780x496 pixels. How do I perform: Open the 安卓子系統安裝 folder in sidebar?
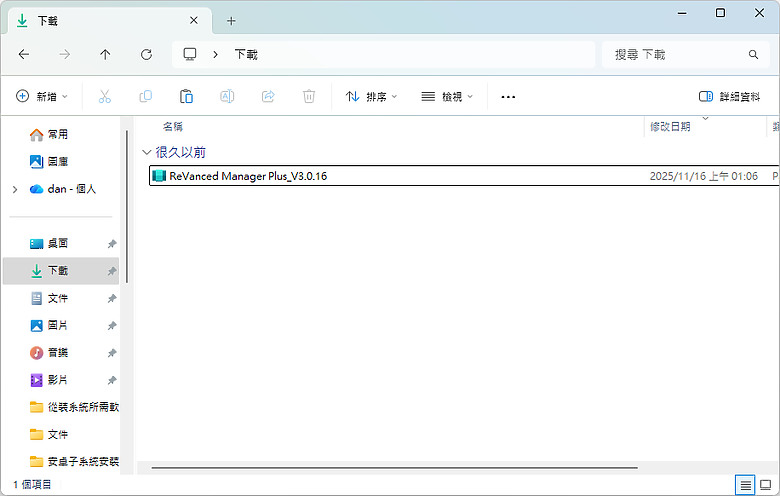click(x=74, y=462)
